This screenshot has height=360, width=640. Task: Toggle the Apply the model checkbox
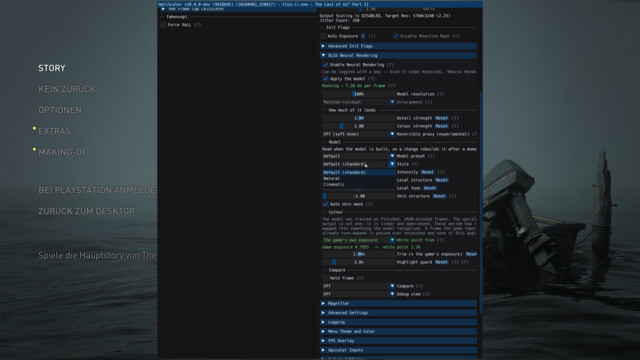tap(325, 79)
